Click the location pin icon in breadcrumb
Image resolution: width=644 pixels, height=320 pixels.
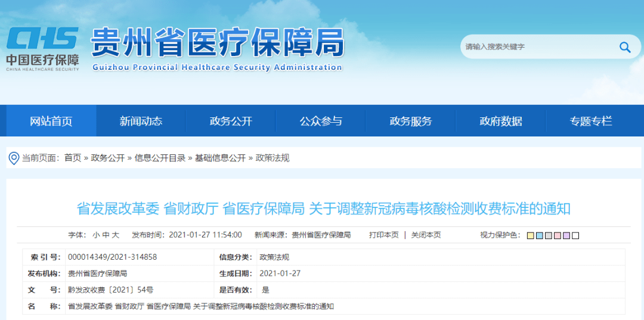pyautogui.click(x=14, y=159)
